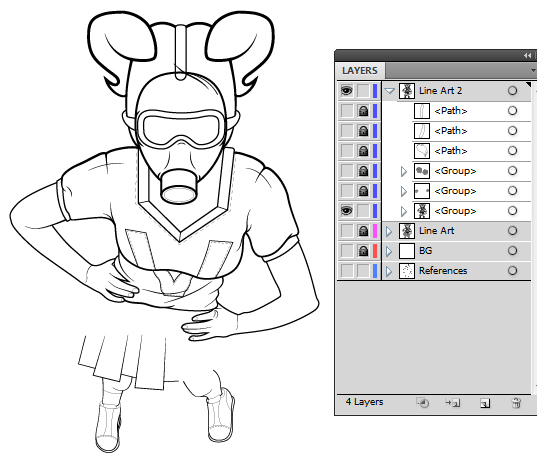This screenshot has width=537, height=458.
Task: Click the BG layer's white thumbnail
Action: tap(407, 251)
